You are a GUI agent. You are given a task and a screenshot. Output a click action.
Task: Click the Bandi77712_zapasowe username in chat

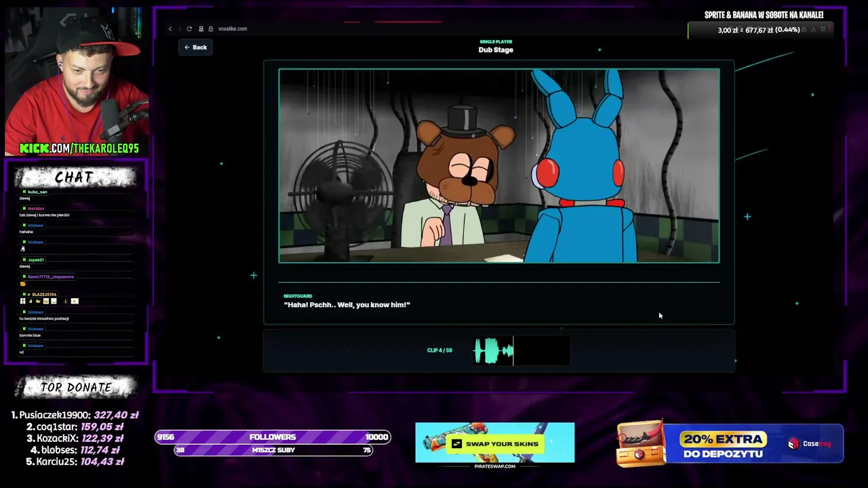click(x=51, y=277)
